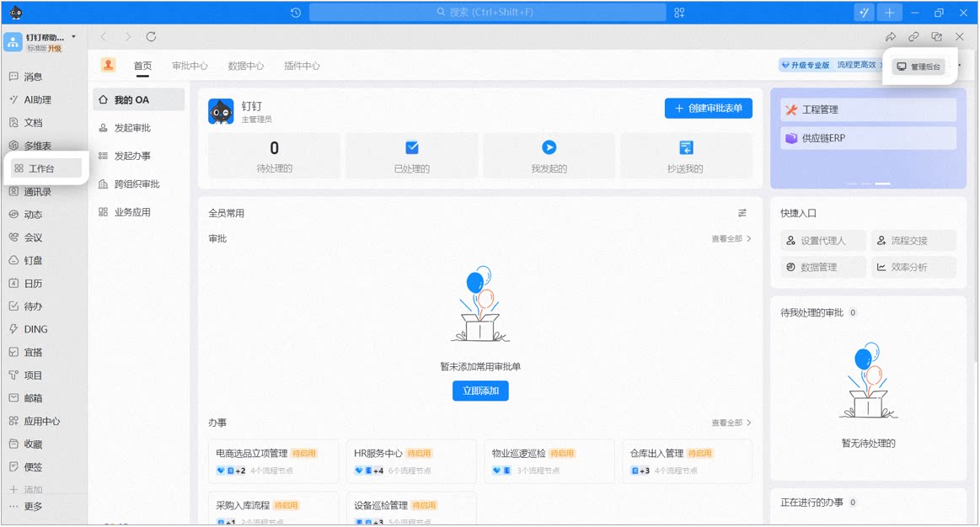Open 多维表 in sidebar
This screenshot has height=527, width=980.
click(30, 146)
